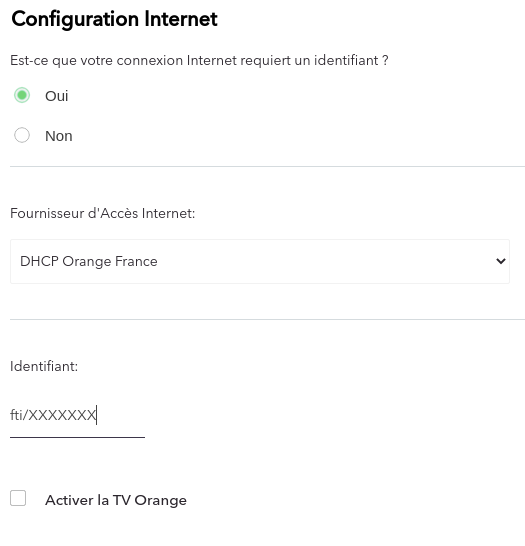Click the word Internet in the heading
The width and height of the screenshot is (525, 546).
point(181,18)
